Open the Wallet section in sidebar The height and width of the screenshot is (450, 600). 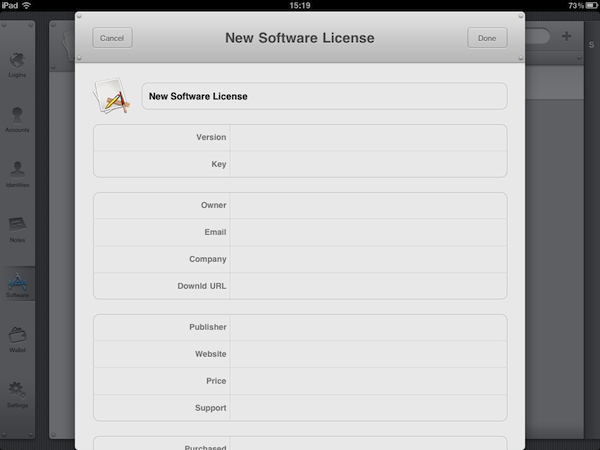coord(17,340)
